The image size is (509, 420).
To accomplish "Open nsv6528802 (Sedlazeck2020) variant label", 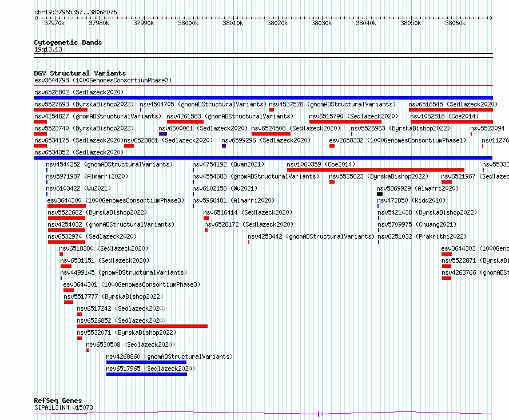I will click(79, 92).
